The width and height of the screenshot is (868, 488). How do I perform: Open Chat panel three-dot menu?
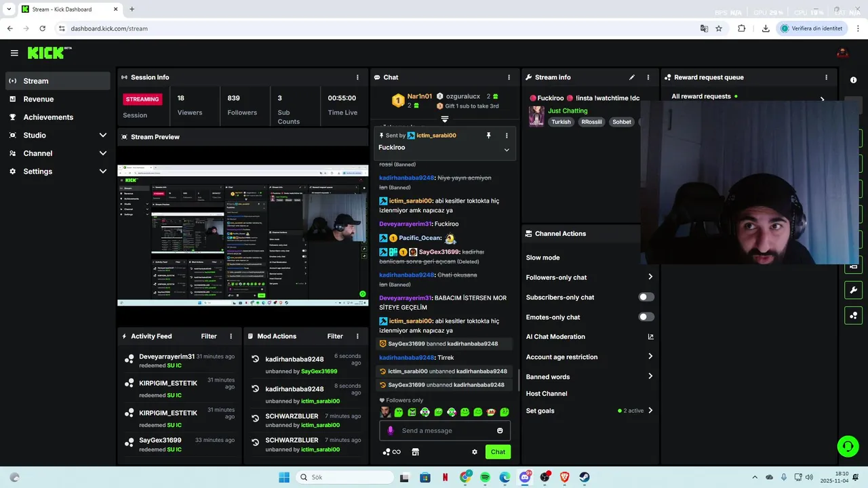[509, 77]
